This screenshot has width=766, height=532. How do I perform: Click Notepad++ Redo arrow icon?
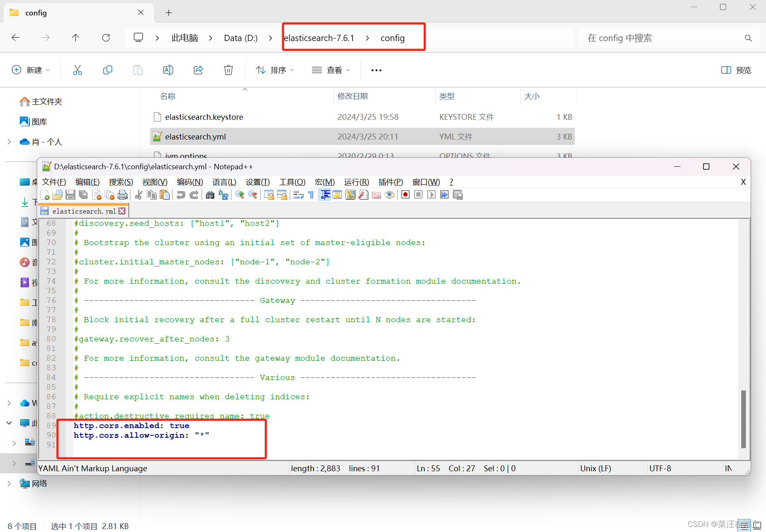point(194,195)
